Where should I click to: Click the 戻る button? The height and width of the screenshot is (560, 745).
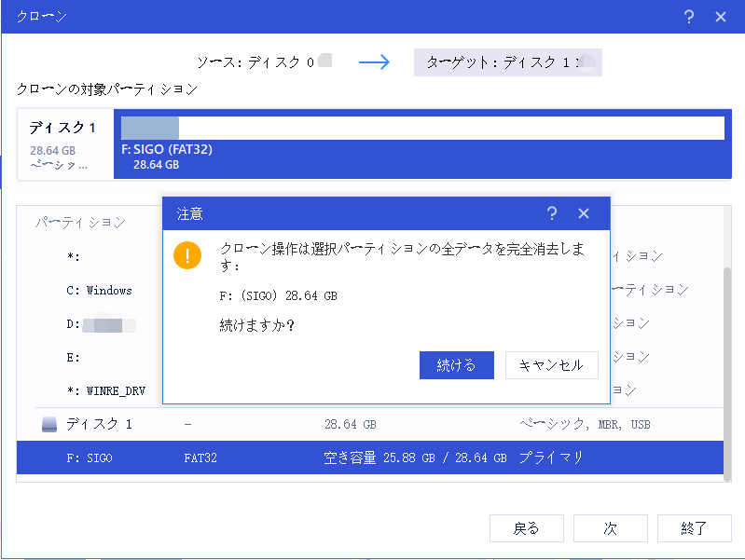pos(527,528)
